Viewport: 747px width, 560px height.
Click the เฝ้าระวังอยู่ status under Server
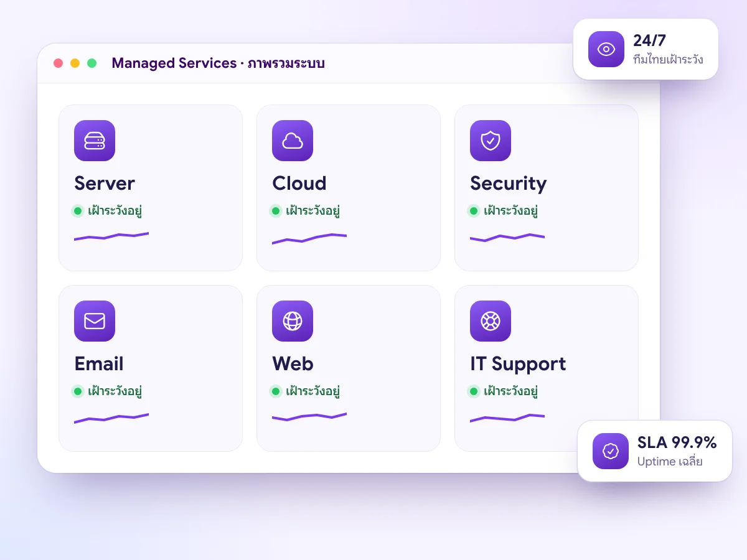tap(115, 211)
